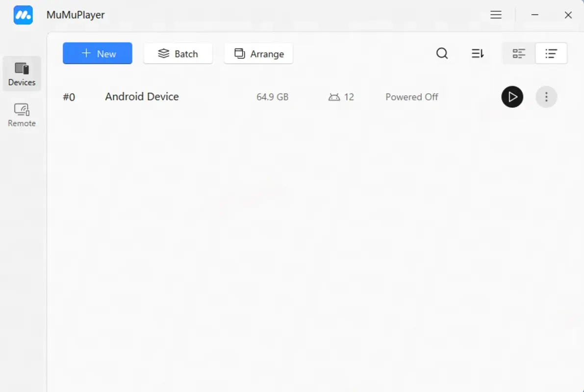Open the Arrange options
The width and height of the screenshot is (584, 392).
(258, 53)
